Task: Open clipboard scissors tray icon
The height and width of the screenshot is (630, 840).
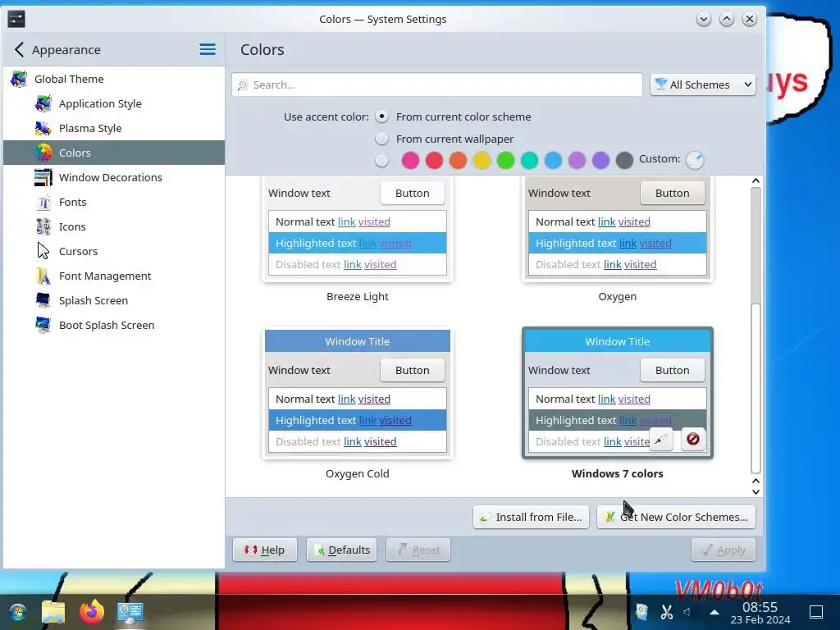Action: 666,612
